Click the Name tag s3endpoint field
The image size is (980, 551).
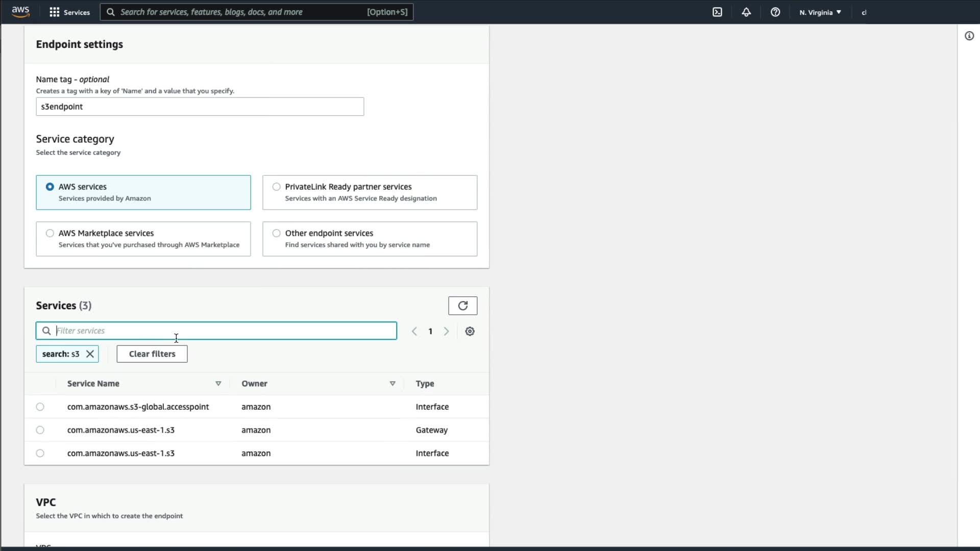pyautogui.click(x=200, y=107)
